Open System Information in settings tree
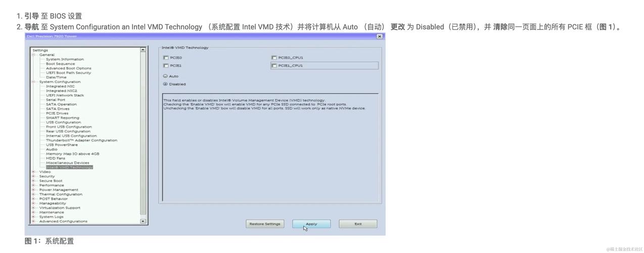 pyautogui.click(x=65, y=59)
